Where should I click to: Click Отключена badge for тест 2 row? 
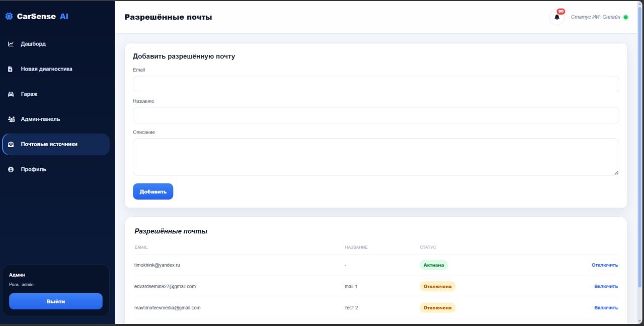(438, 307)
